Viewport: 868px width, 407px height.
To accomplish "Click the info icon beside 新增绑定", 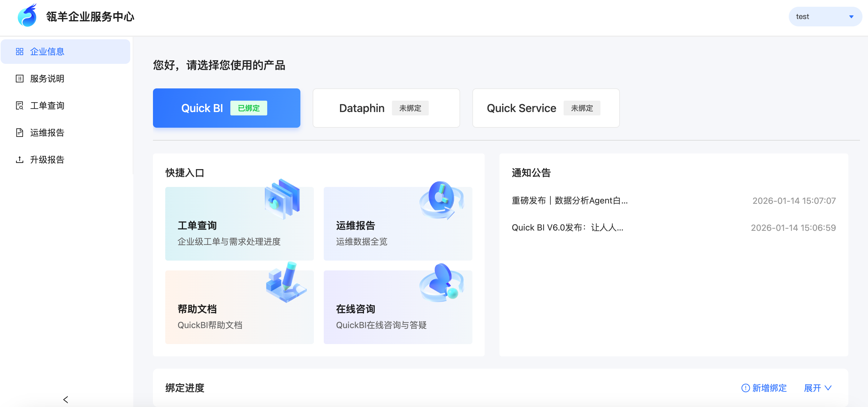I will 745,388.
